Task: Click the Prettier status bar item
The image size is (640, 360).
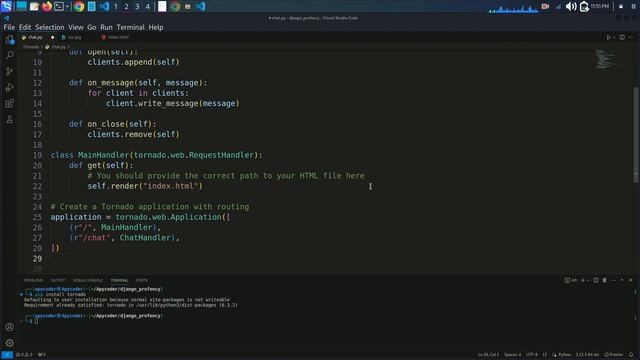Action: click(614, 355)
